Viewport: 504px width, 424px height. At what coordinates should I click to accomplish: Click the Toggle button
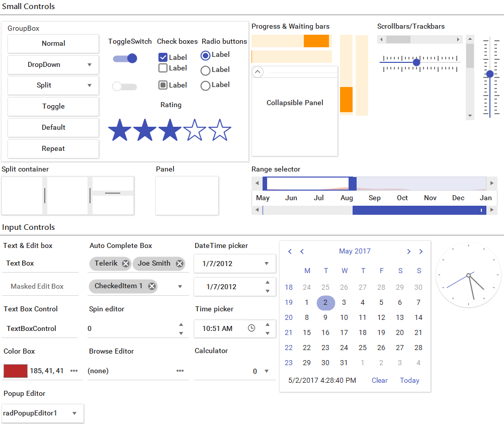tap(53, 107)
